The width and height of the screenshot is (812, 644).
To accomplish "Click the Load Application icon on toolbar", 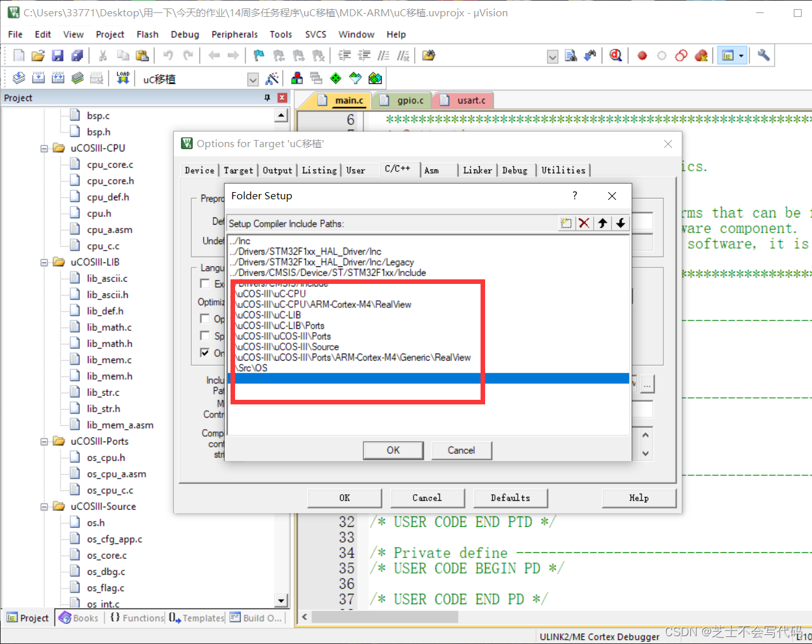I will (124, 78).
